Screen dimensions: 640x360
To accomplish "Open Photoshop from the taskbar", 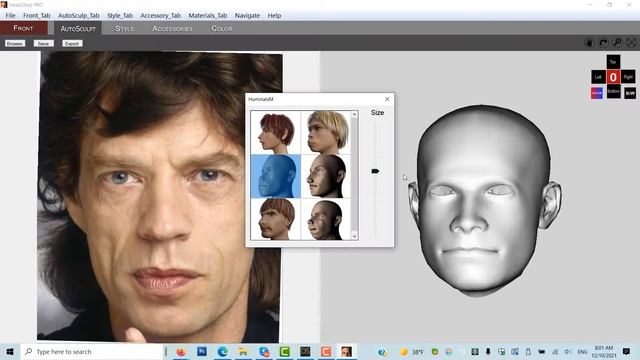I will [x=202, y=351].
